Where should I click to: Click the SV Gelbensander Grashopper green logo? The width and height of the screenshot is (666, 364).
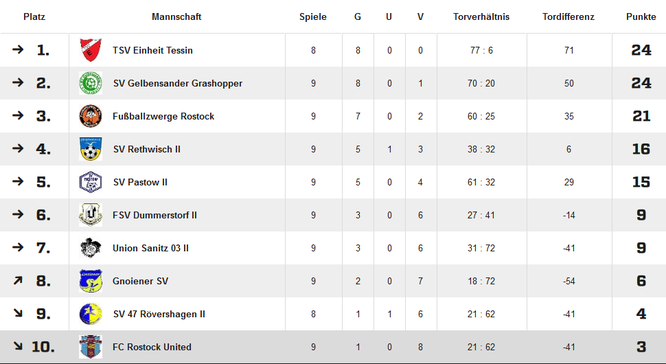coord(90,83)
